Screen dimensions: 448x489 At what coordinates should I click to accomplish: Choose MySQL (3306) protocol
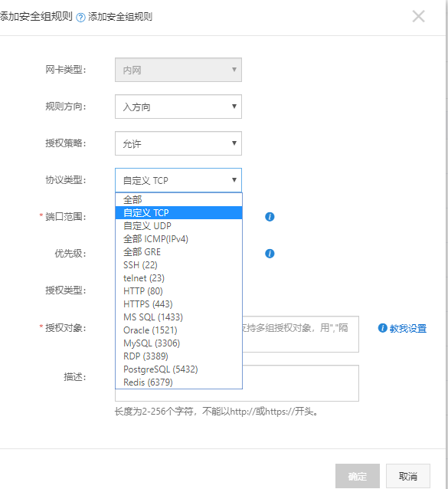point(179,343)
